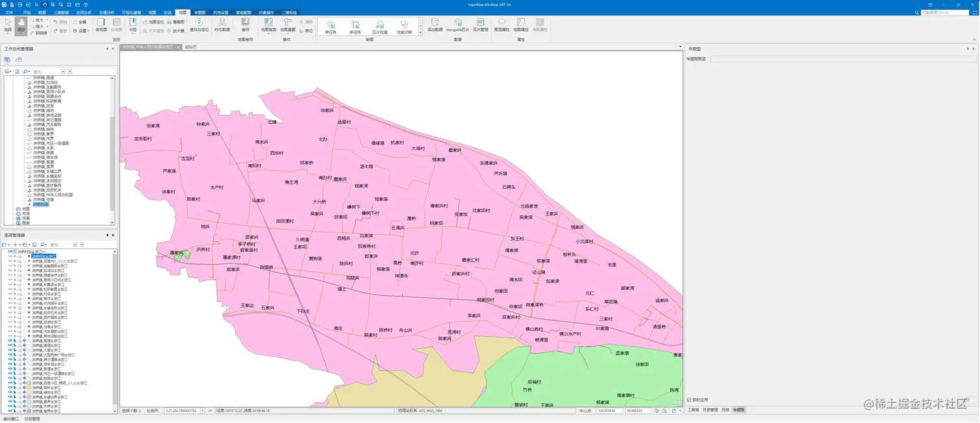
Task: Open the 性能诊断 performance diagnosis tool
Action: coord(404,27)
